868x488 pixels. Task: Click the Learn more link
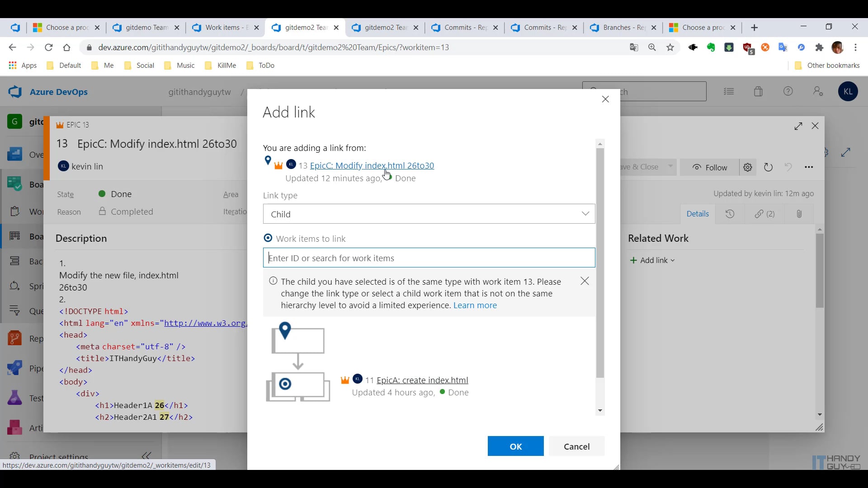[x=475, y=305]
